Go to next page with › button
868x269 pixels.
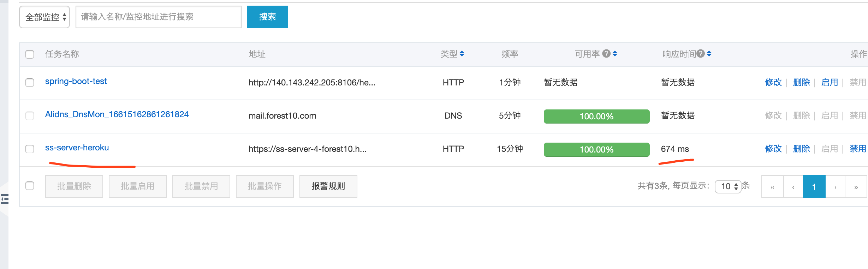click(x=835, y=186)
